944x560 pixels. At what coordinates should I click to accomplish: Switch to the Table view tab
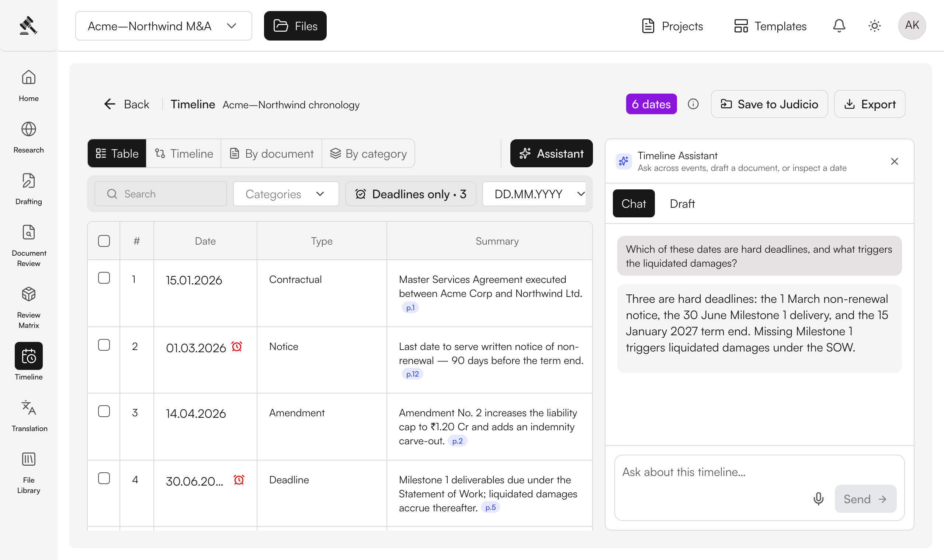117,153
